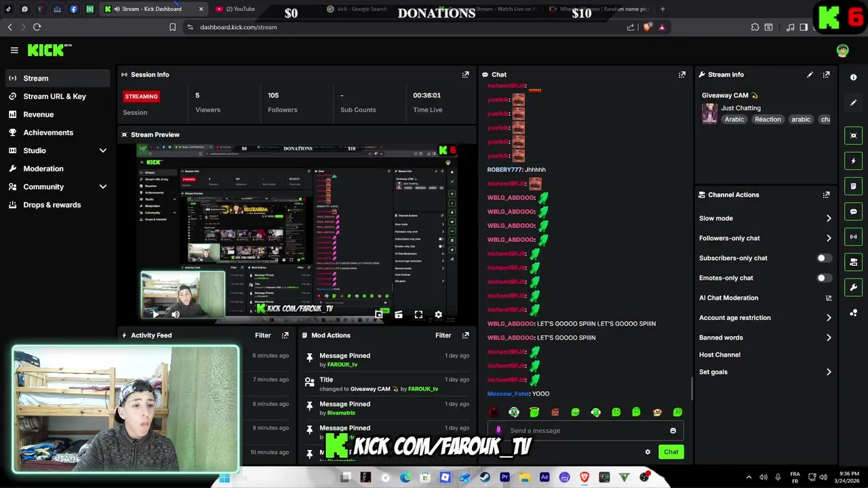The width and height of the screenshot is (868, 488).
Task: Click the browser address bar URL
Action: click(x=238, y=27)
